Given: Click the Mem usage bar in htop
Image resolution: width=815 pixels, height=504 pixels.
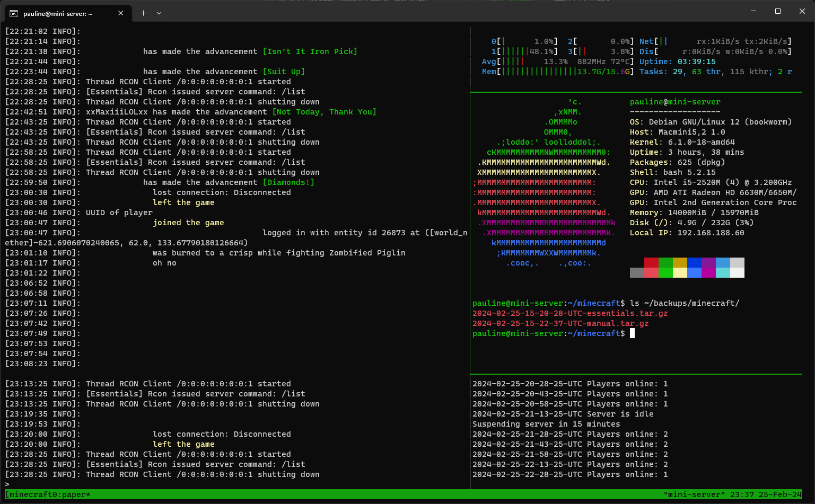Looking at the screenshot, I should [x=558, y=72].
